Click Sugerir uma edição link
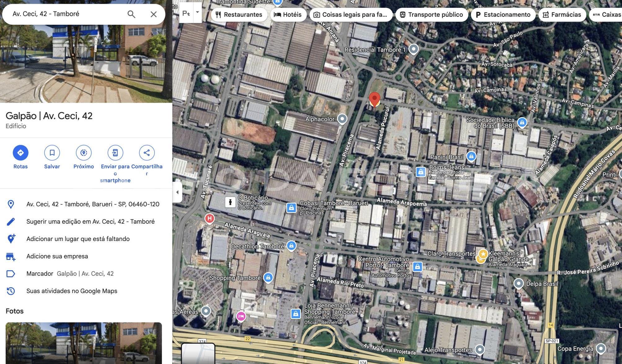The height and width of the screenshot is (364, 622). coord(90,221)
